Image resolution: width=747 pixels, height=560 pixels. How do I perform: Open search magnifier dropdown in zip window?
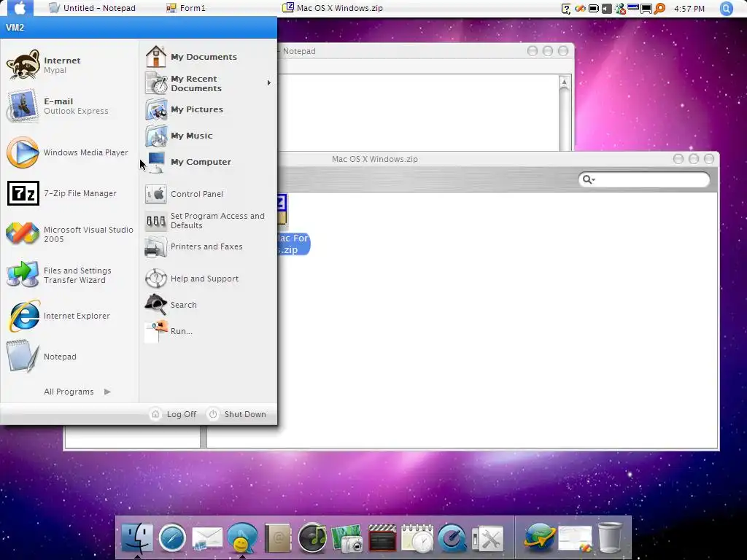(x=589, y=179)
